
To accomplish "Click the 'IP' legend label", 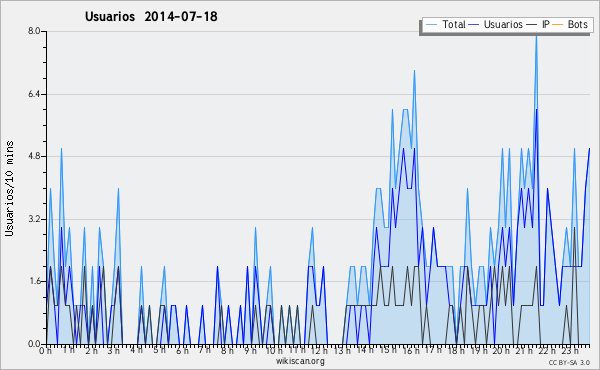I will pos(546,24).
